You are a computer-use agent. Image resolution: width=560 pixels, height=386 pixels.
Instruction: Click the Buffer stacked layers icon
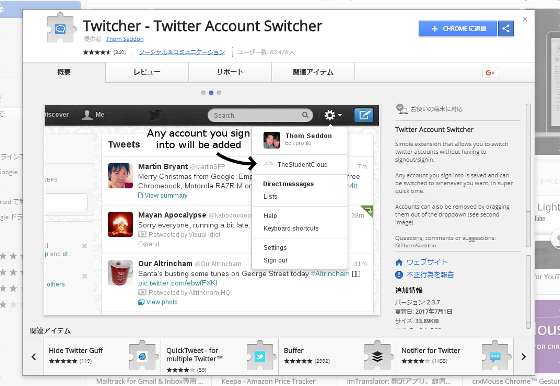click(x=378, y=356)
